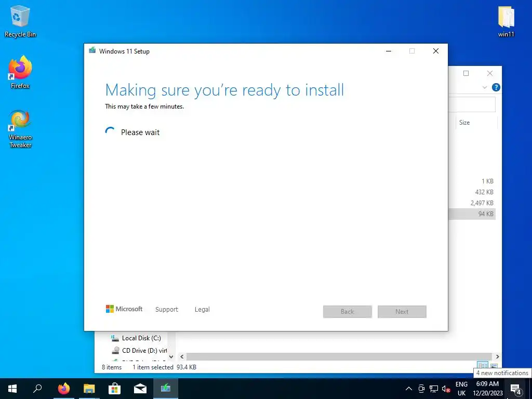The image size is (532, 399).
Task: Switch File Explorer to details view icon
Action: coord(483,366)
